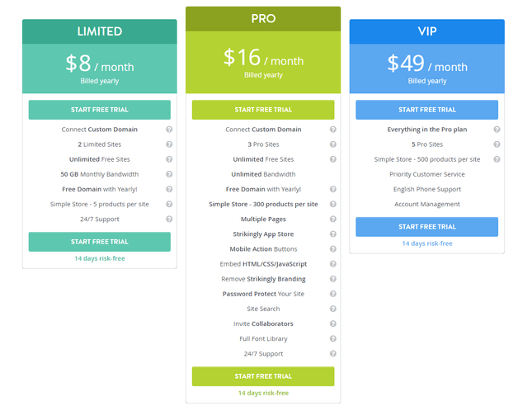
Task: Click help icon beside Limited plan 24/7 Support
Action: click(x=169, y=219)
